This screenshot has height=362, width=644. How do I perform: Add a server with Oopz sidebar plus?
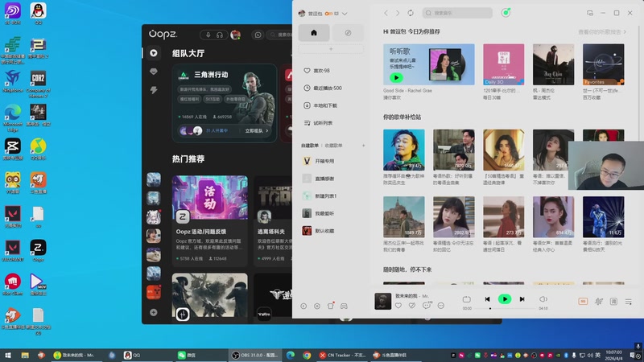pos(154,312)
